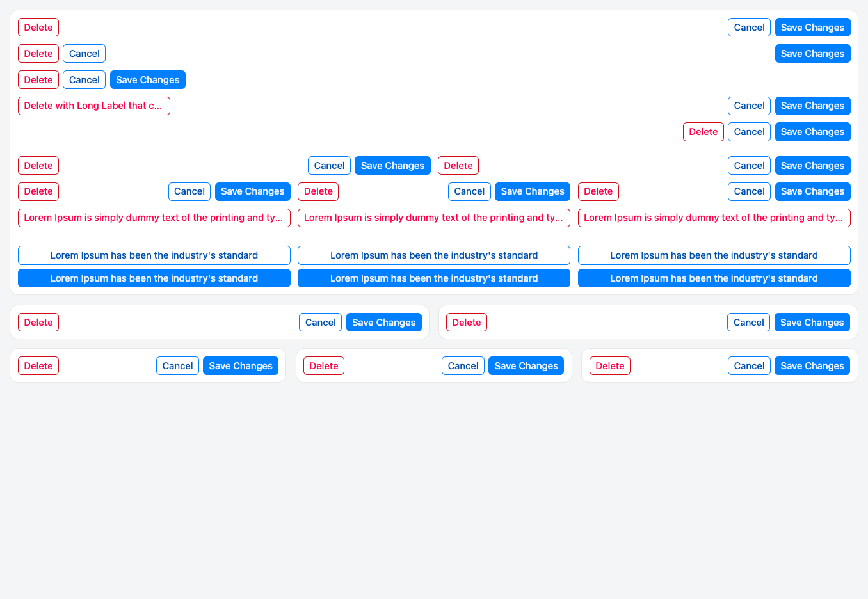Click the right-aligned Delete button next to Cancel

703,132
